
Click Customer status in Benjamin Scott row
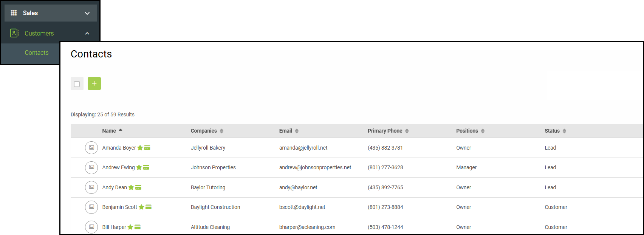point(556,207)
